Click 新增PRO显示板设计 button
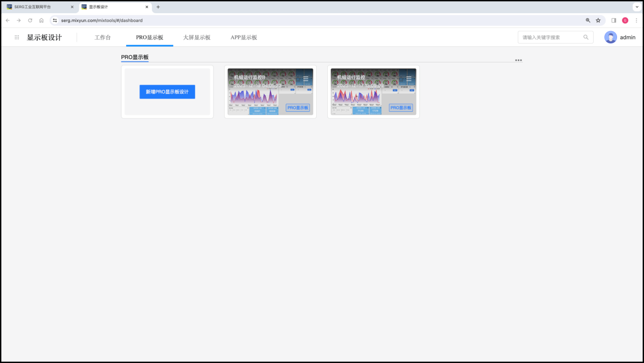This screenshot has height=363, width=644. 167,92
